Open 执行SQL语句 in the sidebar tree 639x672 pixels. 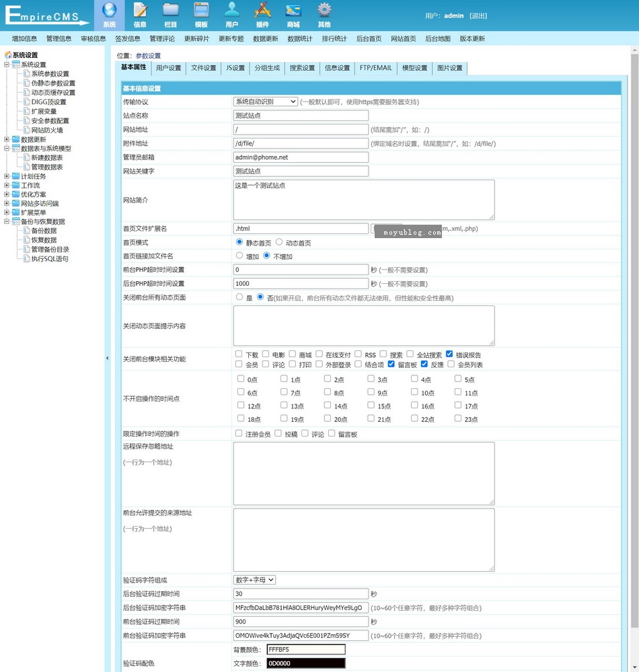coord(50,259)
